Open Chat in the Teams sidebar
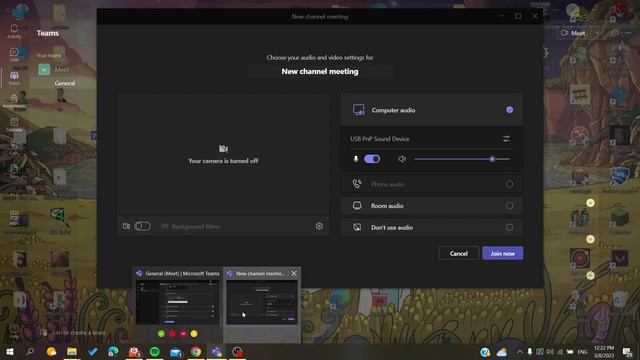Screen dimensions: 640x360 click(x=14, y=54)
